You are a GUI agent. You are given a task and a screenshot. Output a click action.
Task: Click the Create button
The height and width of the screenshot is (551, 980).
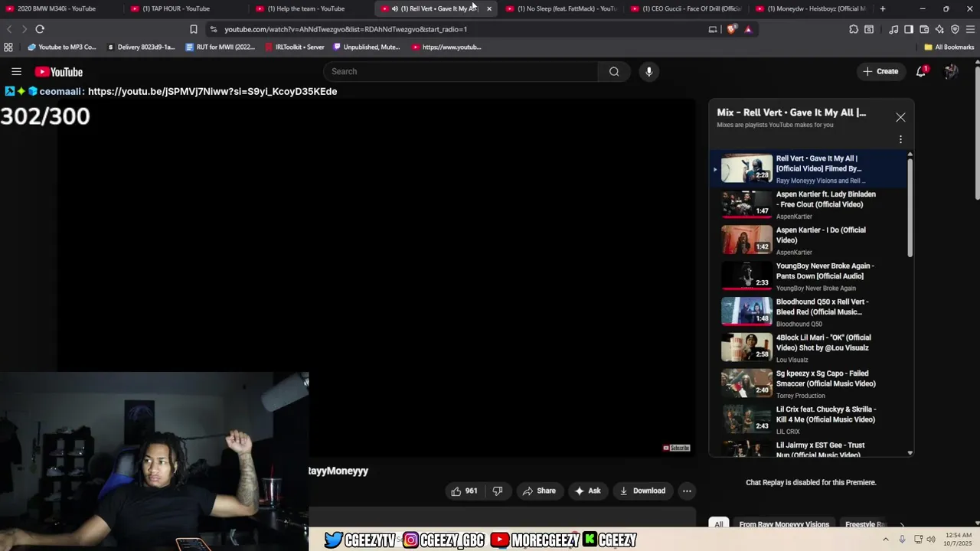coord(880,71)
